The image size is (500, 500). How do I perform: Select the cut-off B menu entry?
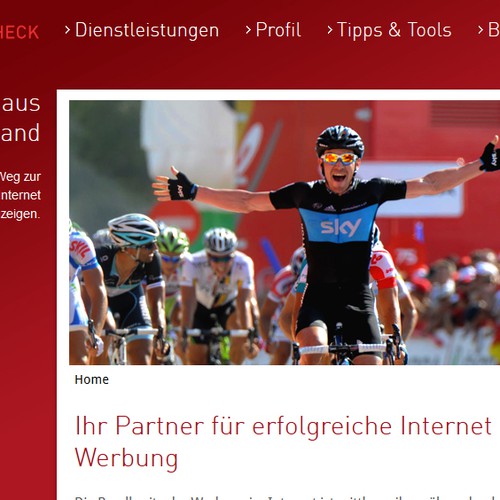click(494, 30)
